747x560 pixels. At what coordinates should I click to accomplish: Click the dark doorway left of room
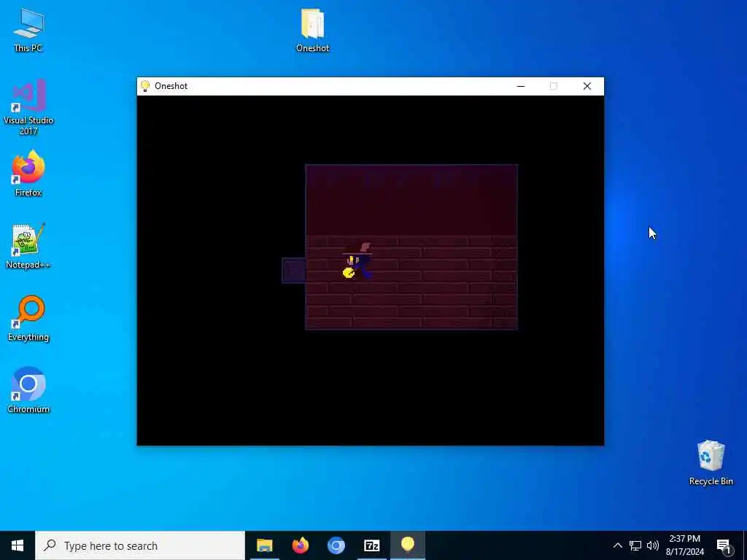point(293,271)
